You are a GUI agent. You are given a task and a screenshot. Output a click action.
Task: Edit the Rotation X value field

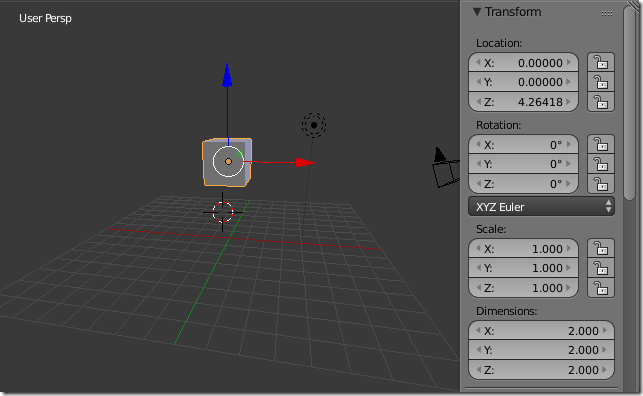click(x=523, y=145)
